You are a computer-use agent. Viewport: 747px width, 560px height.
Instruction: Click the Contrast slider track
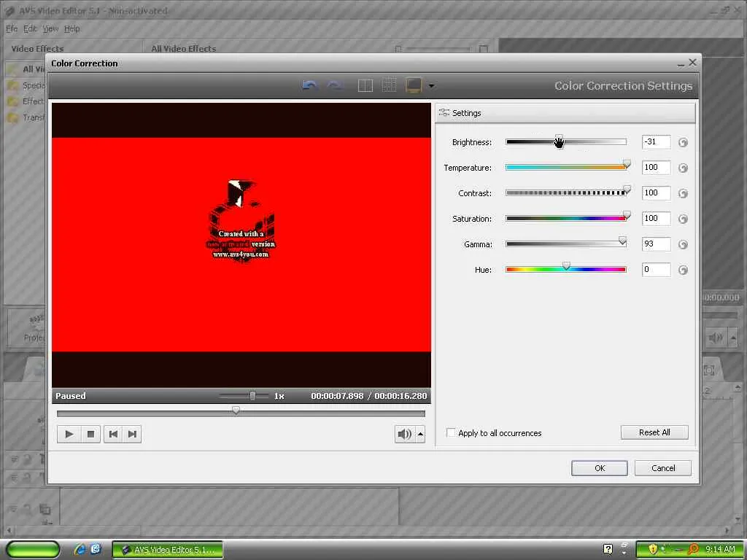(x=566, y=192)
